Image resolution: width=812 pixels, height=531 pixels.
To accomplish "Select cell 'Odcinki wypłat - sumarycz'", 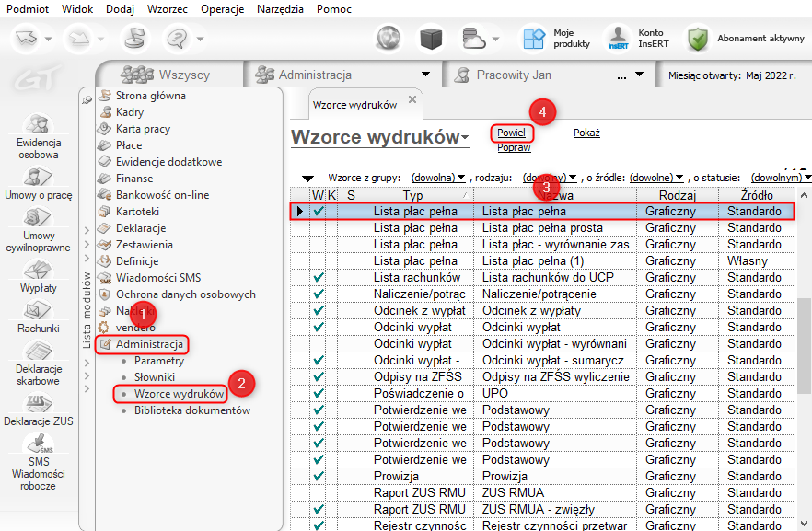I will click(553, 360).
